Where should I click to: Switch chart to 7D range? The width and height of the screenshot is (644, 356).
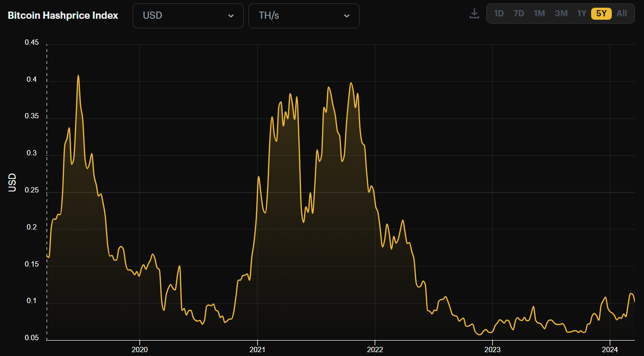pos(519,13)
